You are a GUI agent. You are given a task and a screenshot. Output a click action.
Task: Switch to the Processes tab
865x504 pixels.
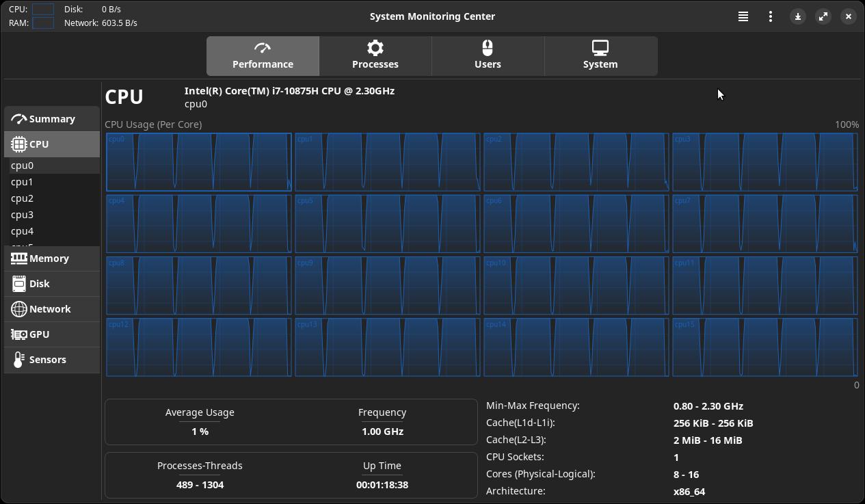375,56
